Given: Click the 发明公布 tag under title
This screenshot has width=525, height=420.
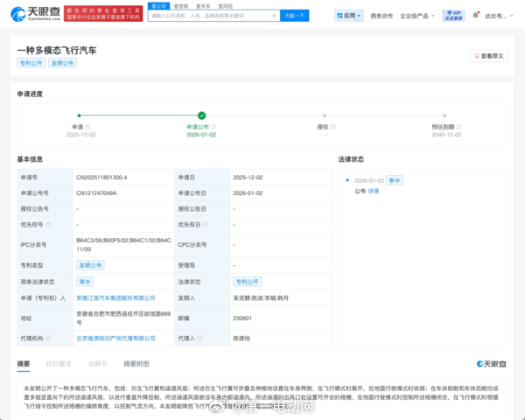Looking at the screenshot, I should [x=63, y=63].
